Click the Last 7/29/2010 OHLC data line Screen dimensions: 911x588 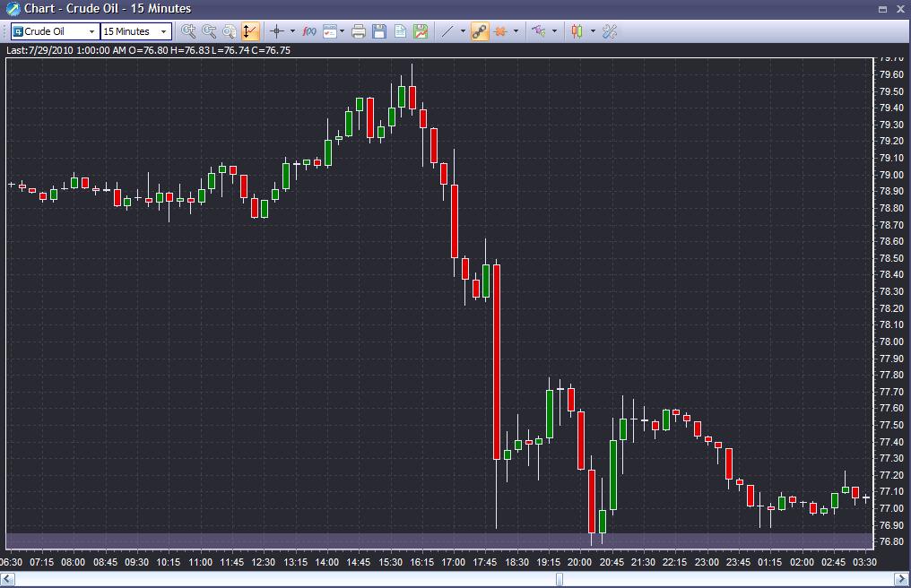(x=148, y=50)
